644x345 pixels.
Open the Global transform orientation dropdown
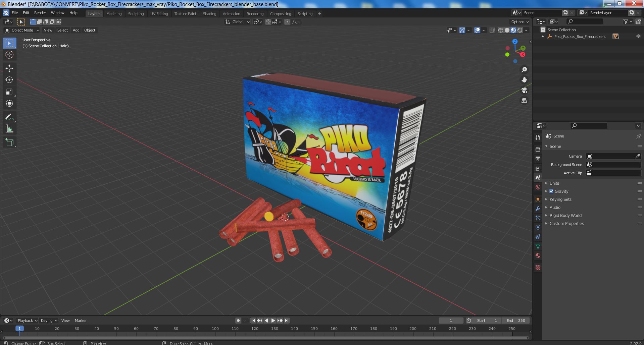pyautogui.click(x=238, y=22)
